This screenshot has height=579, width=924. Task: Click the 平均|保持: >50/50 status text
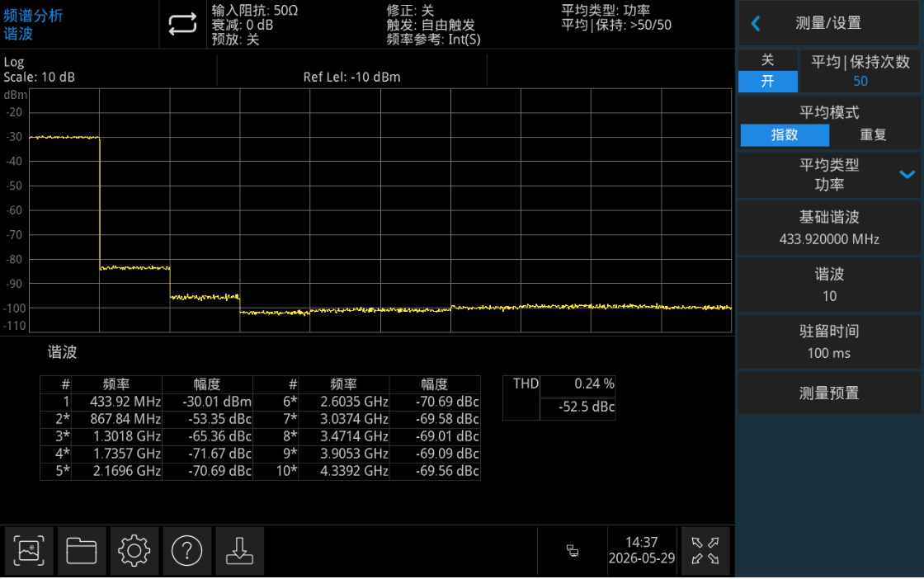616,25
